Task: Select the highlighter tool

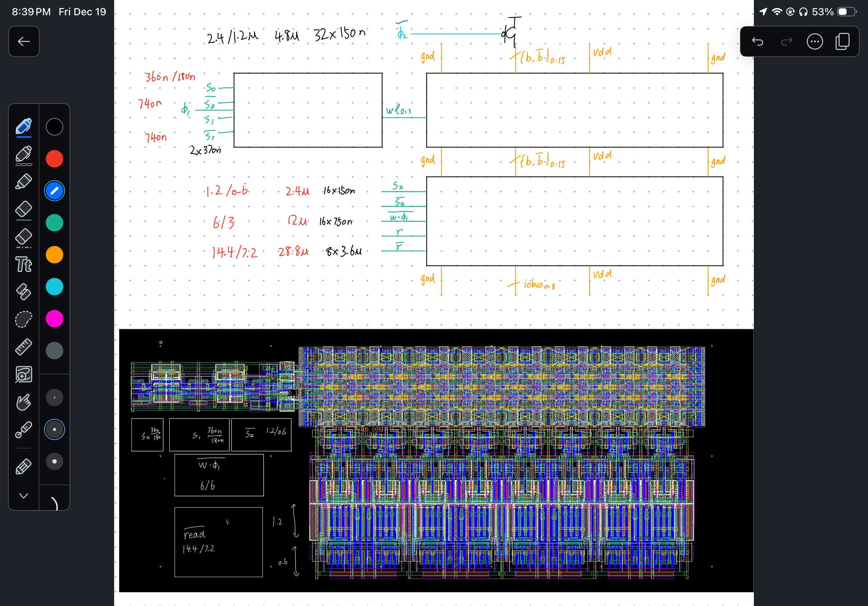Action: click(x=23, y=182)
